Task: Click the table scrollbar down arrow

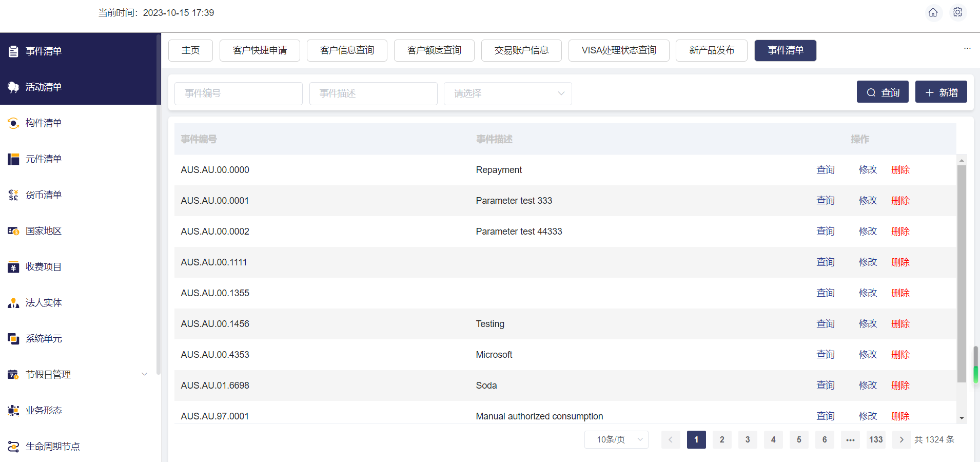Action: (x=962, y=418)
